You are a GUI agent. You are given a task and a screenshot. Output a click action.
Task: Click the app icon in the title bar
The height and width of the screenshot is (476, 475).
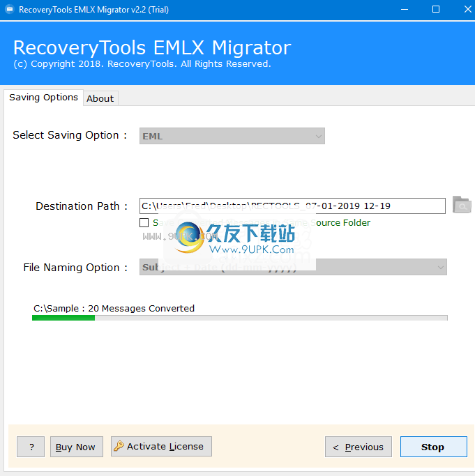10,10
